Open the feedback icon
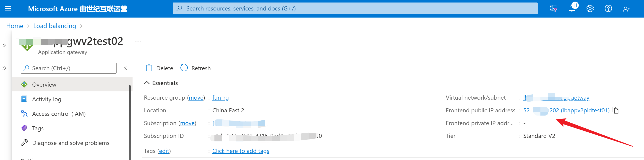Screen dimensions: 644x160 coord(626,9)
